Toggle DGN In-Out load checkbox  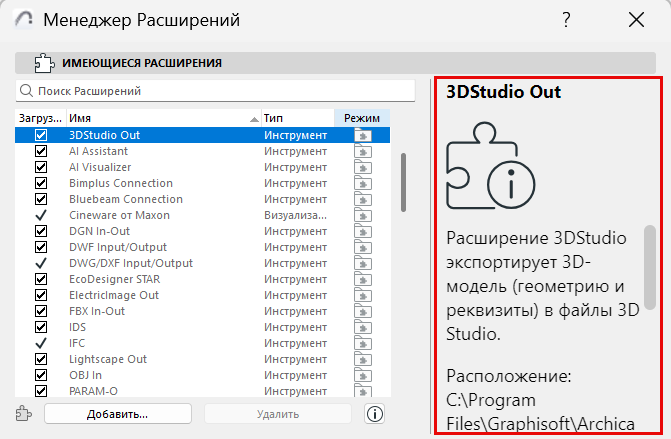pos(41,231)
